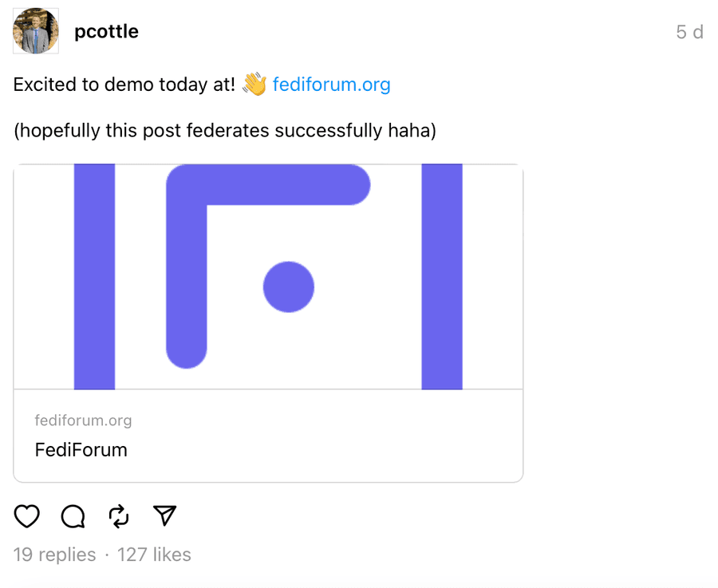
Task: Open the pcottle username link
Action: pos(106,32)
